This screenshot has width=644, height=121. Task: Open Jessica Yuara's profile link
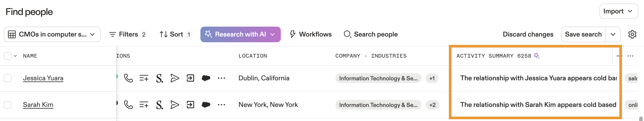click(43, 78)
